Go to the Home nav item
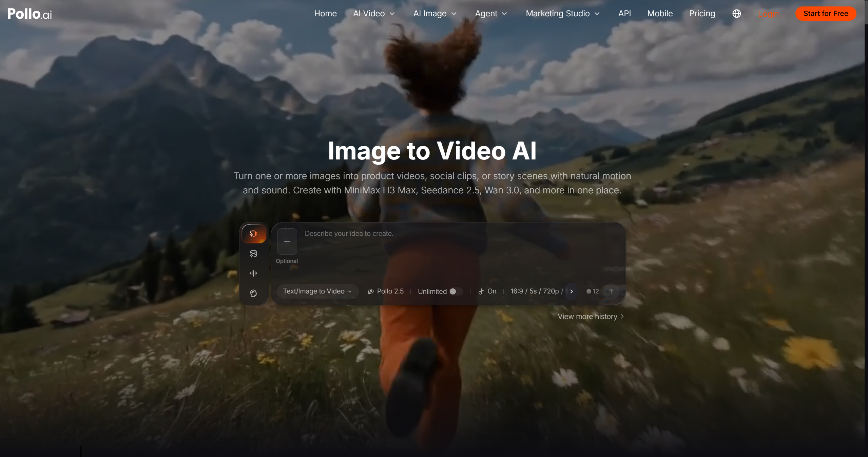 [x=325, y=14]
